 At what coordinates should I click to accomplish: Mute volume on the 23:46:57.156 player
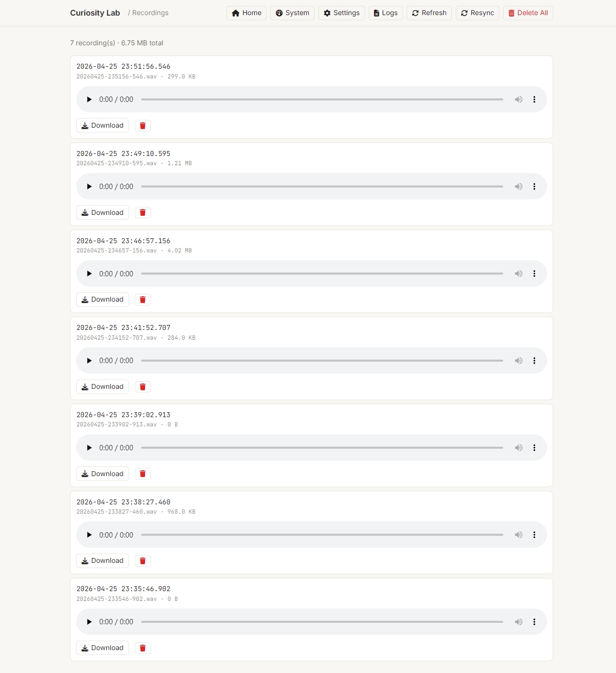[x=519, y=273]
